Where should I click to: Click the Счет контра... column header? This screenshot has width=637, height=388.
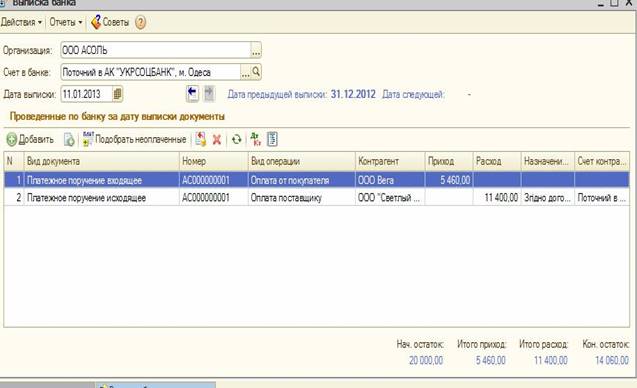point(602,161)
